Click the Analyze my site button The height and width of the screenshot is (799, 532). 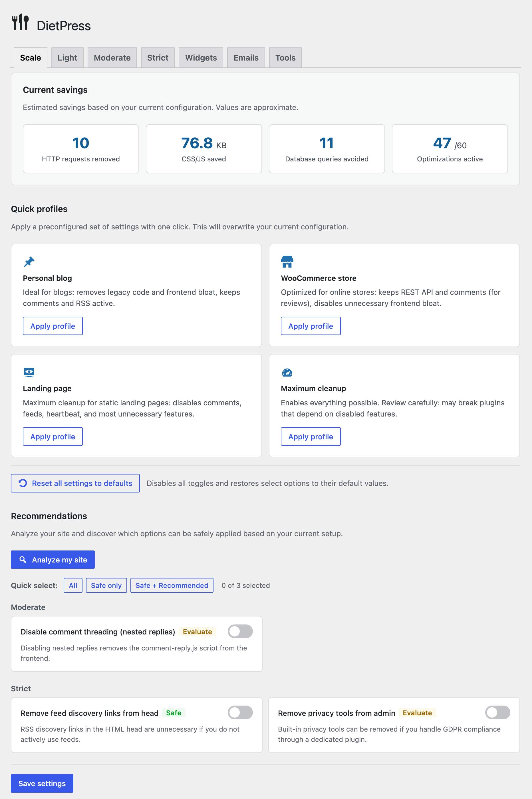click(x=53, y=560)
